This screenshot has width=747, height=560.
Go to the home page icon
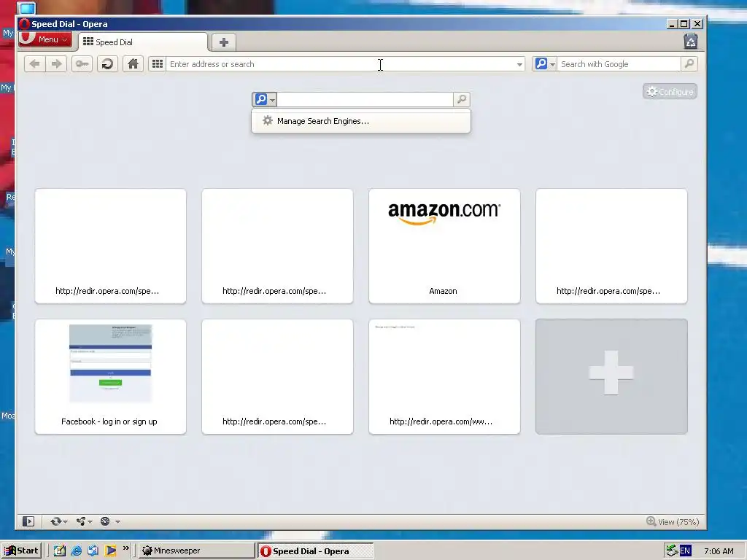(133, 64)
